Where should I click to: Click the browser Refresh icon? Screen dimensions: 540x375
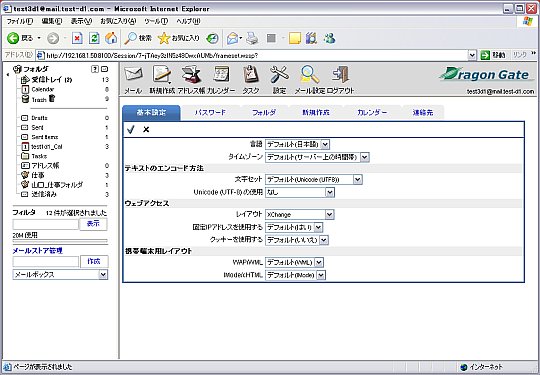(x=94, y=38)
